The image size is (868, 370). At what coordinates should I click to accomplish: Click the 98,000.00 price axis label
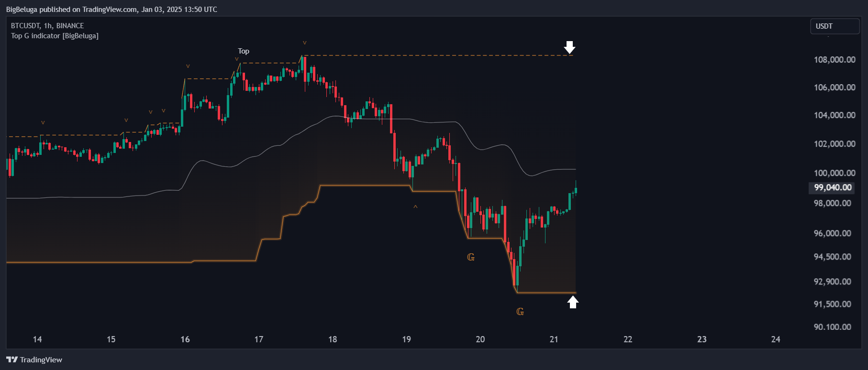833,203
